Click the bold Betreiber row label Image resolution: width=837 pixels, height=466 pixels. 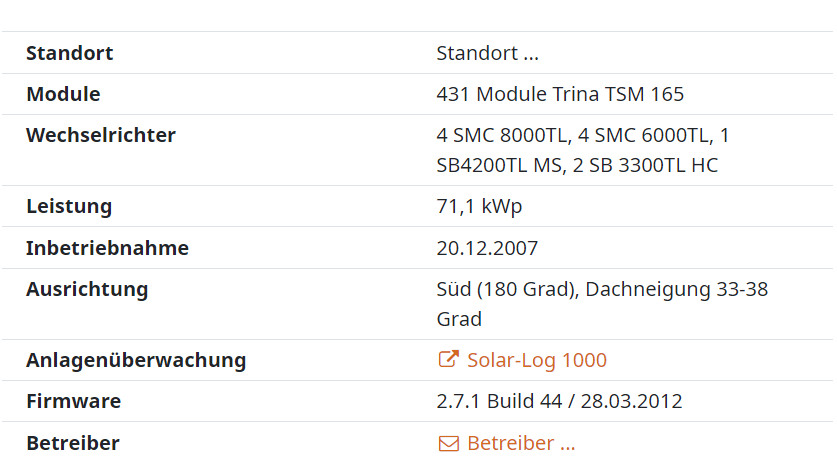(x=72, y=443)
